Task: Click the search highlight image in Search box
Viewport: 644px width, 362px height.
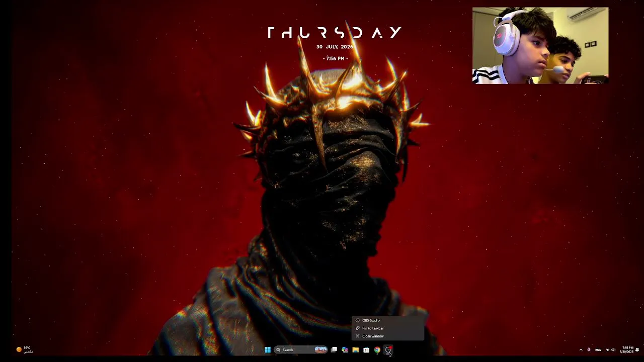Action: [320, 350]
